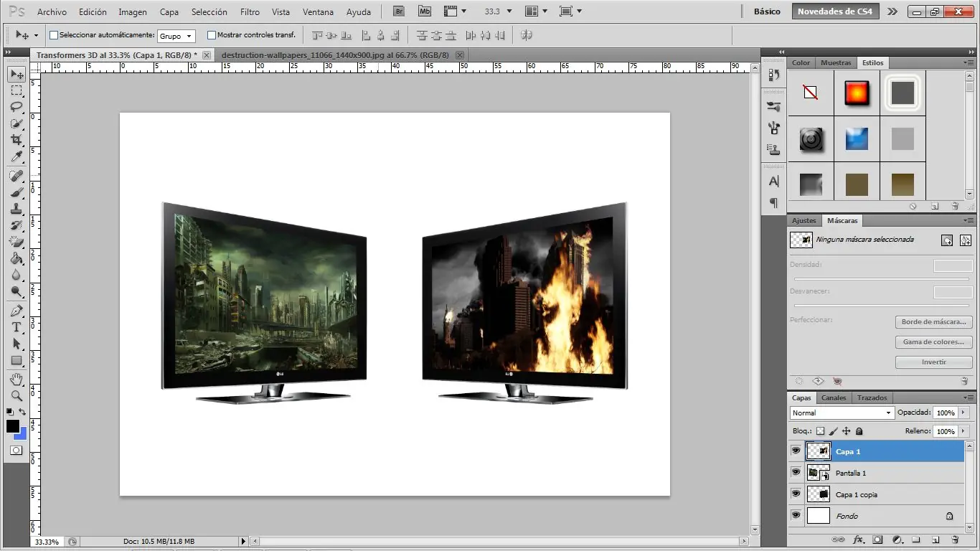Open the Opacidad slider arrow
Image resolution: width=980 pixels, height=551 pixels.
click(963, 413)
